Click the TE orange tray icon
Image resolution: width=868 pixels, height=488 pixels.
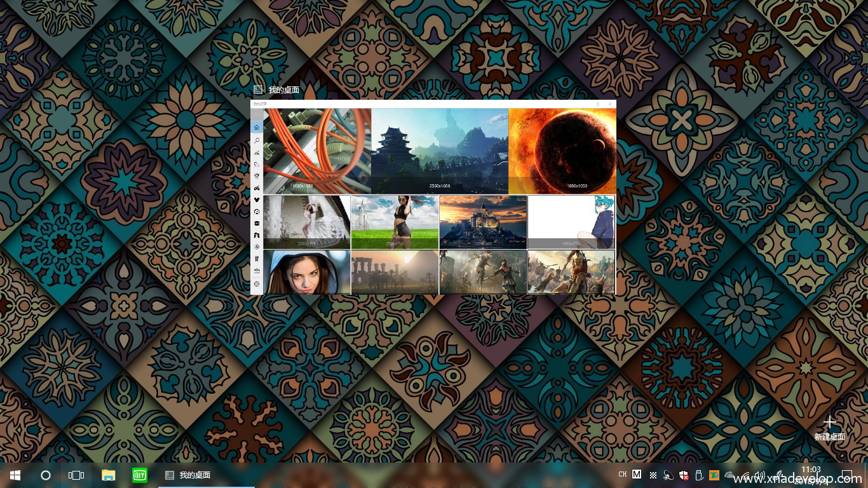tap(714, 475)
